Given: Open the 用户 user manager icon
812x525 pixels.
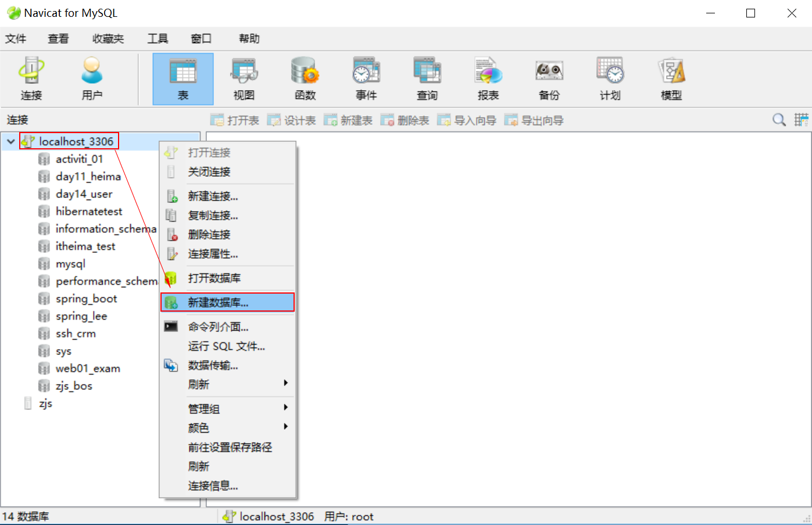Looking at the screenshot, I should 92,79.
